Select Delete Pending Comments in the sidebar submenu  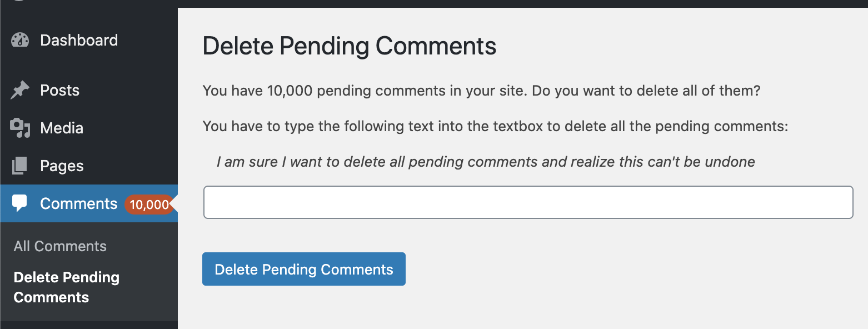(x=67, y=287)
